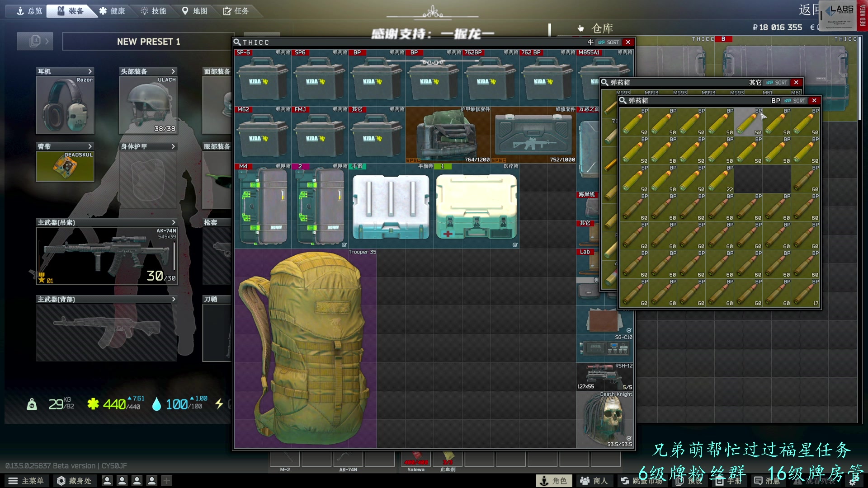Open Traders (商人) from bottom bar
This screenshot has height=488, width=868.
click(594, 481)
